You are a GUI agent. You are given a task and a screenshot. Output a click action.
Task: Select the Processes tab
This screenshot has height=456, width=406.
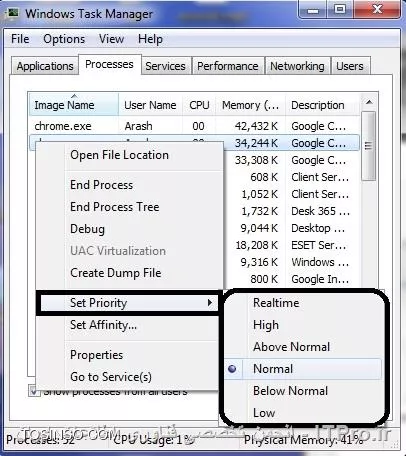tap(109, 64)
